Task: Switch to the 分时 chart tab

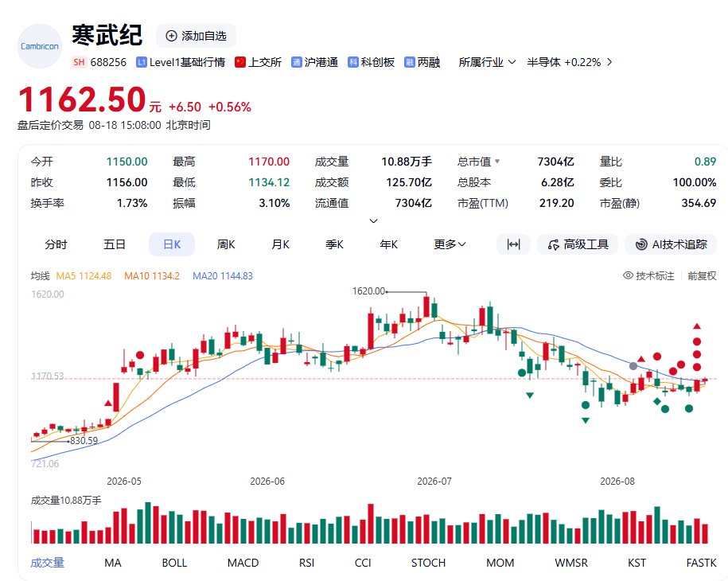Action: tap(56, 244)
